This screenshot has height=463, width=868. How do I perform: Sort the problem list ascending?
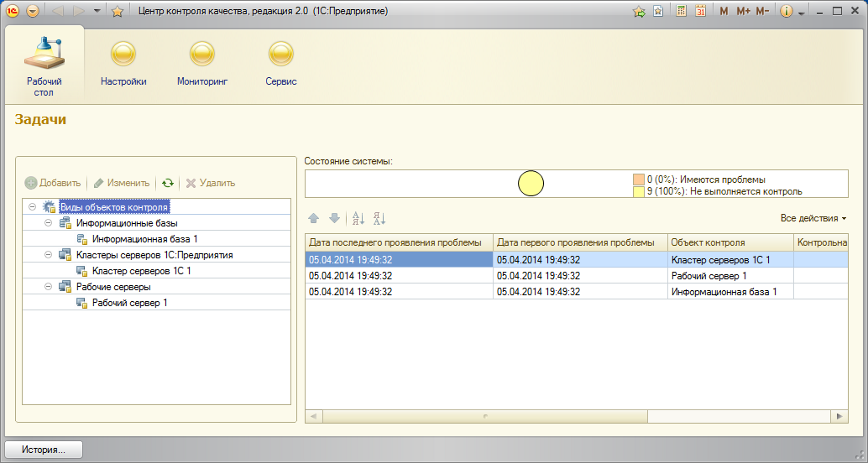click(x=358, y=218)
